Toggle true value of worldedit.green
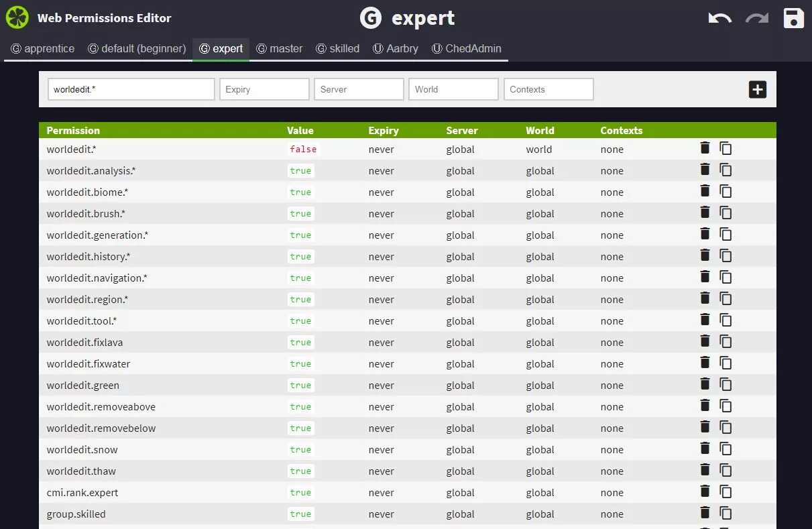 300,386
